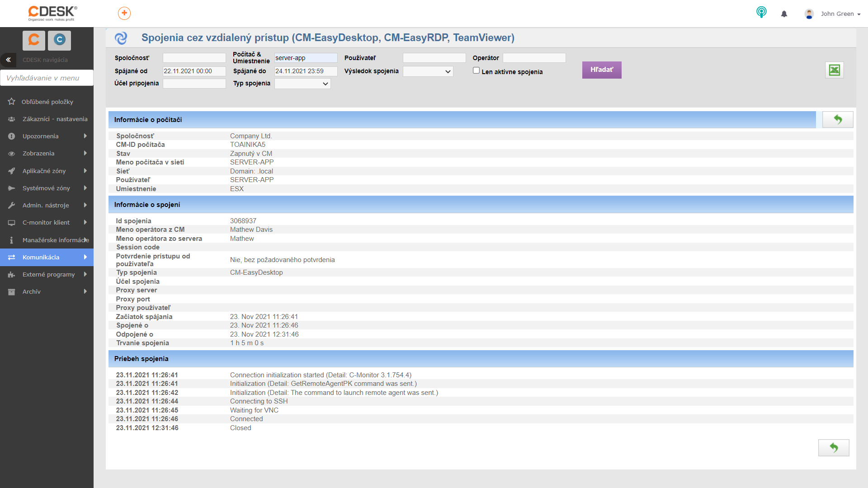Expand the Upozornenia submenu arrow
Viewport: 868px width, 488px height.
point(85,136)
